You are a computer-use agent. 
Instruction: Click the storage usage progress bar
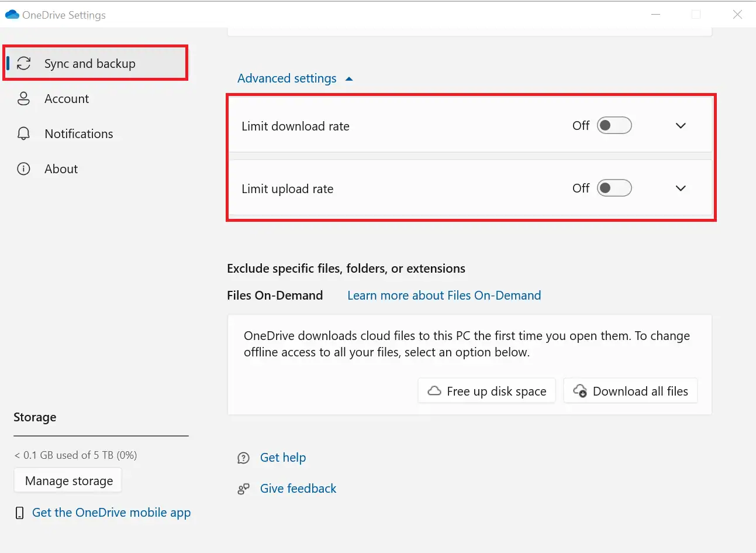101,435
